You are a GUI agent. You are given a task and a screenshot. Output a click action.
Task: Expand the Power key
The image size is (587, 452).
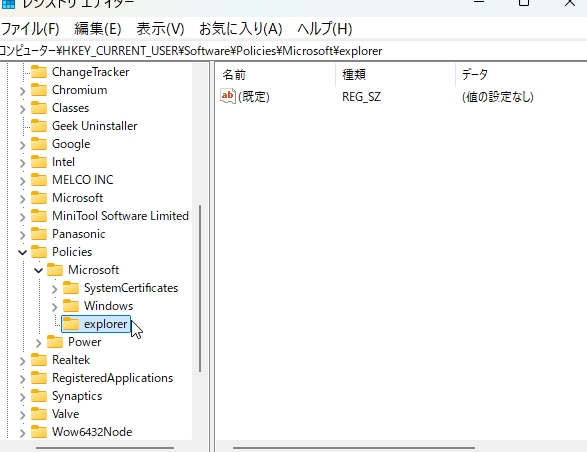click(38, 342)
